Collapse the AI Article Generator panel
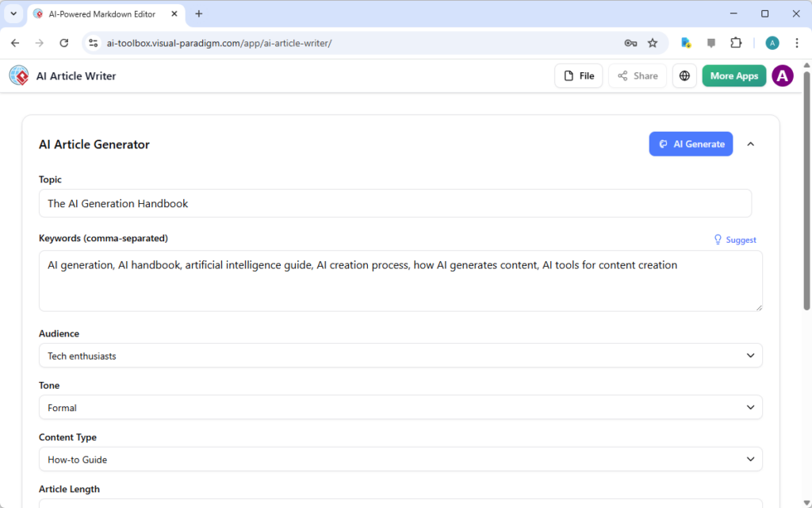 pyautogui.click(x=750, y=144)
